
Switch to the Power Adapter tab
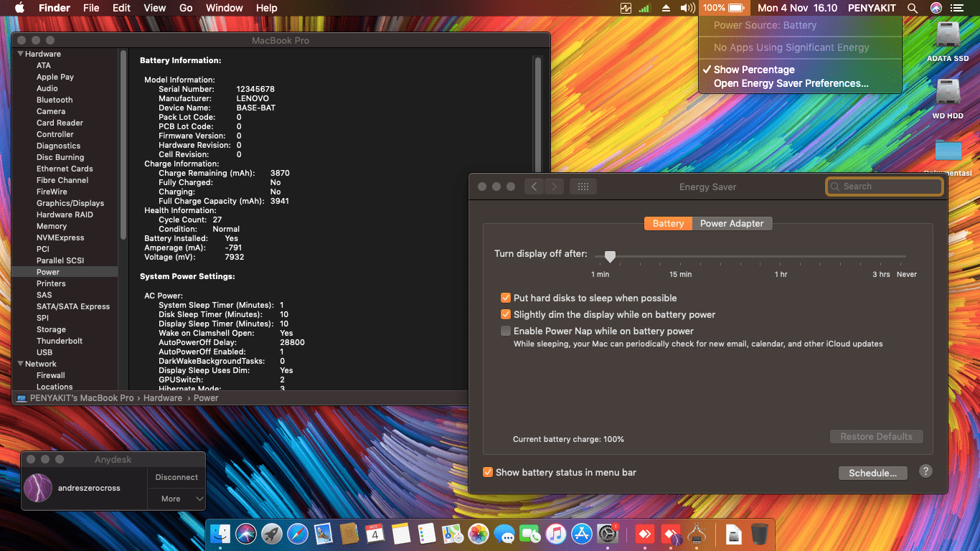pos(732,223)
